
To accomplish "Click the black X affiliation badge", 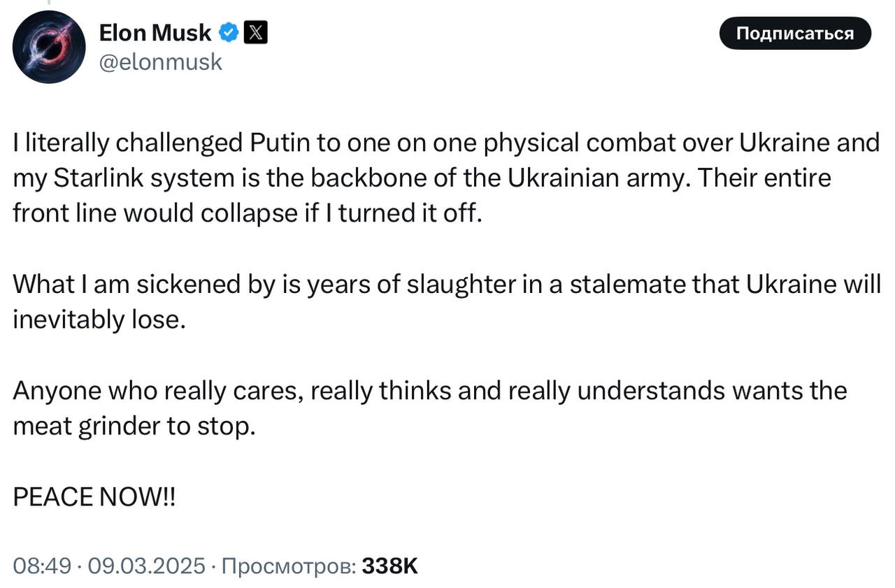I will 255,32.
